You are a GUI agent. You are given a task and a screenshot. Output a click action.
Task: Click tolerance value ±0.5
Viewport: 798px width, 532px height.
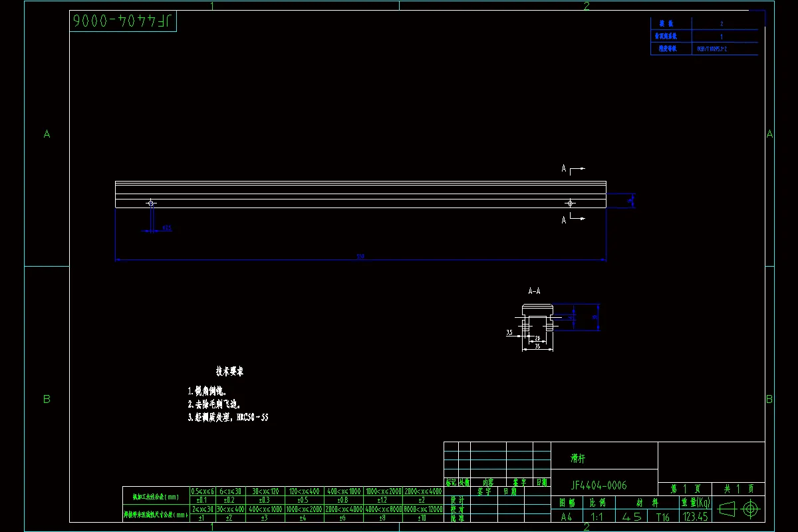[x=303, y=499]
